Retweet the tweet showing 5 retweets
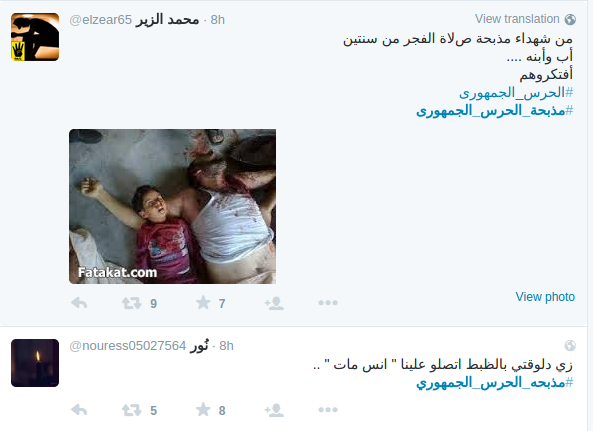The height and width of the screenshot is (431, 593). coord(132,410)
